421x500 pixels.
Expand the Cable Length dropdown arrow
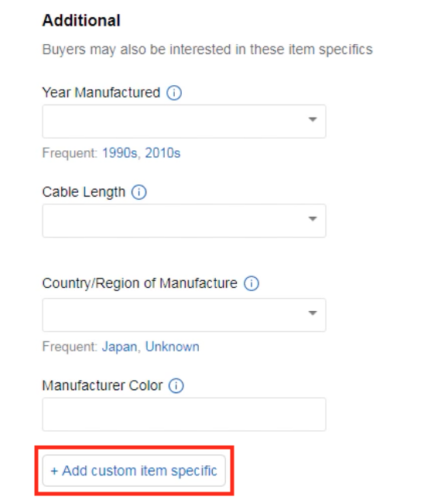[312, 219]
